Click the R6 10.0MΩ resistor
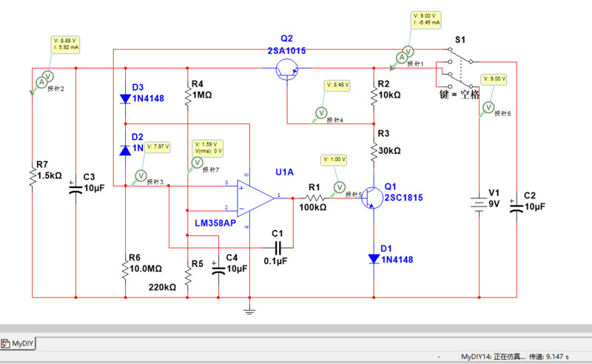 125,268
